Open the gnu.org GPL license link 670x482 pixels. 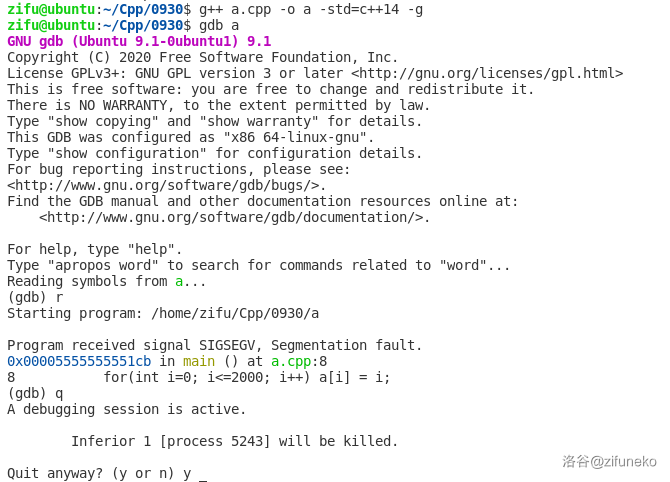click(x=487, y=73)
